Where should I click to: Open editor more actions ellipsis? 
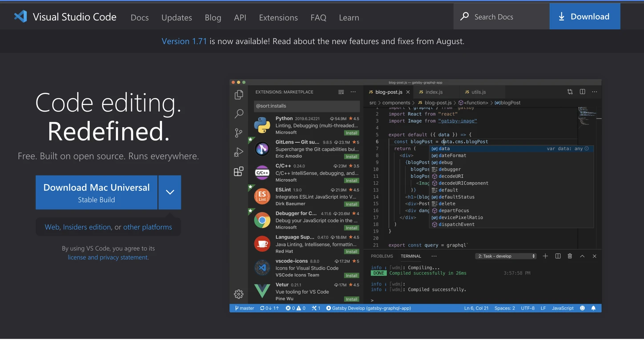tap(594, 92)
